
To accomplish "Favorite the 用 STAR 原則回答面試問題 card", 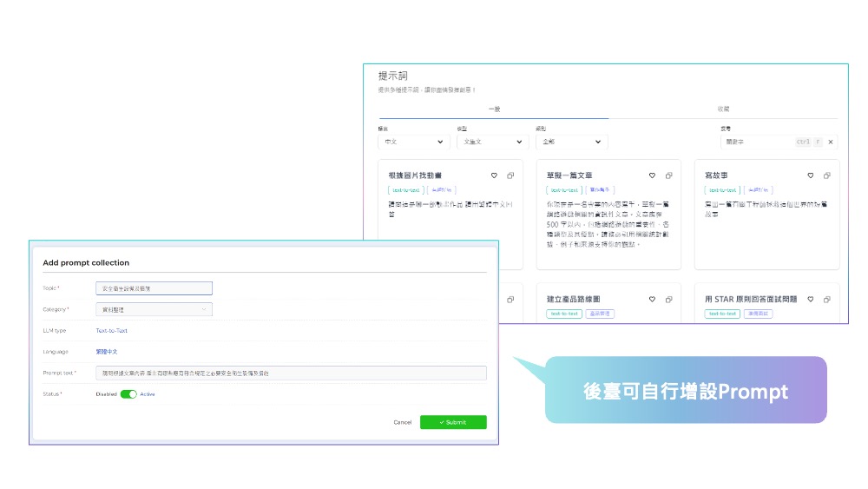I will [x=810, y=299].
